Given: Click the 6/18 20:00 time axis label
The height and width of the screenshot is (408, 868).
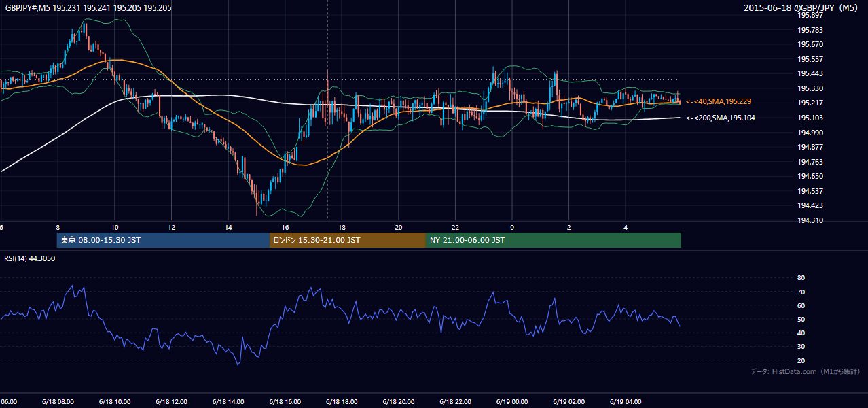Looking at the screenshot, I should [x=398, y=401].
